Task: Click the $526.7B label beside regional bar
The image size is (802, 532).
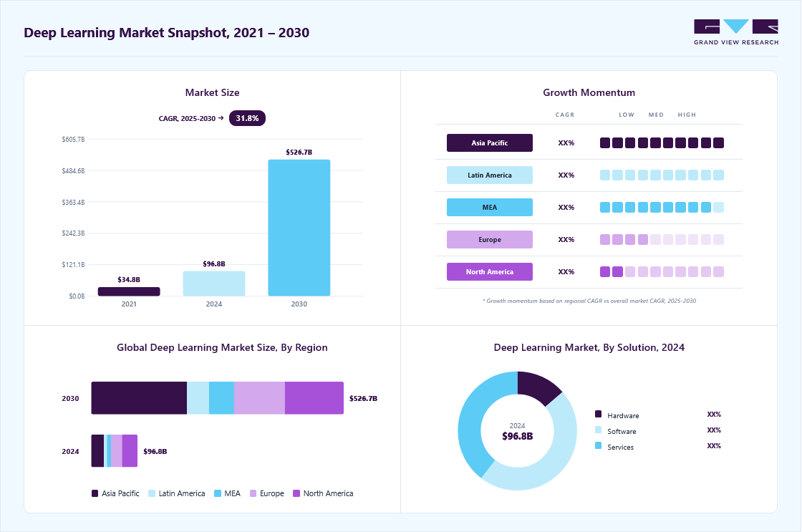Action: [x=363, y=399]
